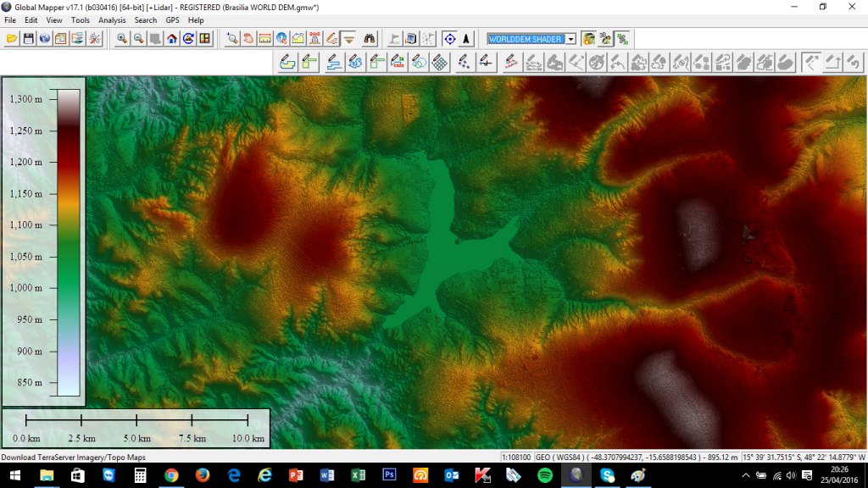This screenshot has width=868, height=488.
Task: Open the binoculars search tool
Action: point(370,39)
